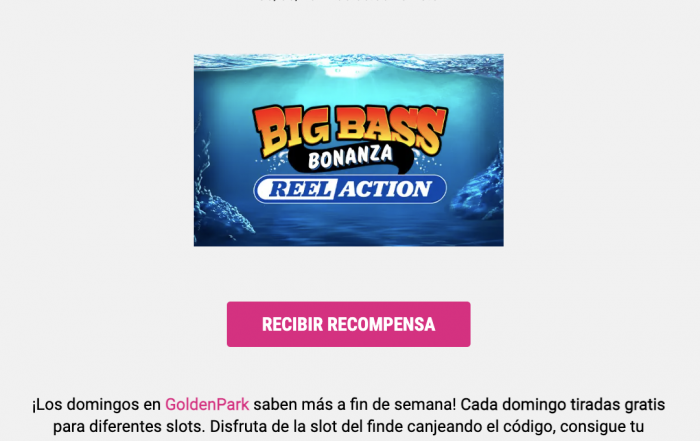This screenshot has width=700, height=441.
Task: Click the word ACTION in the badge
Action: point(385,189)
